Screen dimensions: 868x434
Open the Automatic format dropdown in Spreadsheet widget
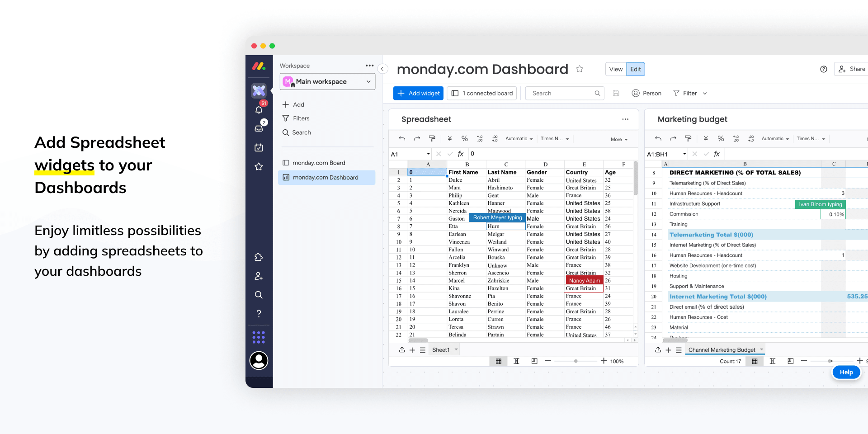click(x=519, y=139)
